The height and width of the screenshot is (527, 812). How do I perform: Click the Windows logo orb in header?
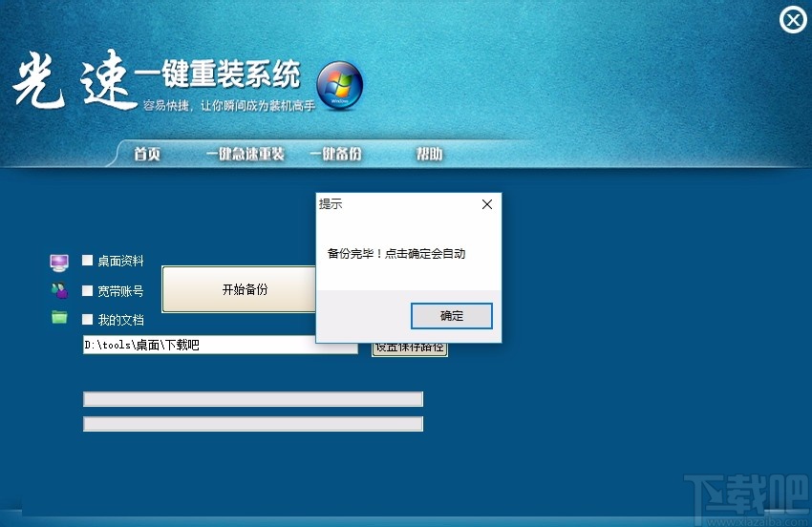click(x=339, y=85)
